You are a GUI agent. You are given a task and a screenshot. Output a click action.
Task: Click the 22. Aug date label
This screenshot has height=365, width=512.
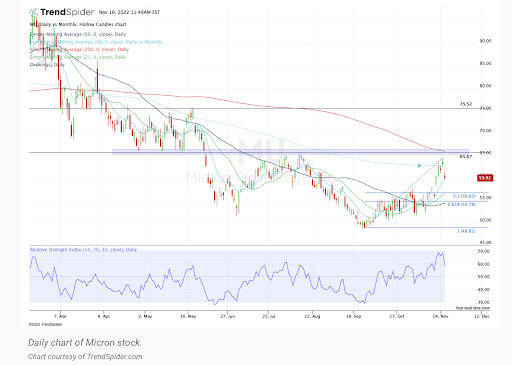[312, 316]
